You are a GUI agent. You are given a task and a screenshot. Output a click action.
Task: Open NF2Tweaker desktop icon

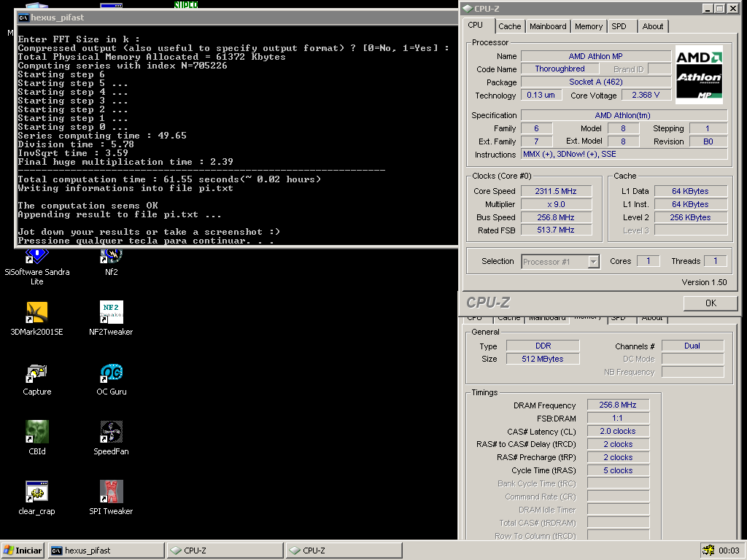(x=111, y=318)
